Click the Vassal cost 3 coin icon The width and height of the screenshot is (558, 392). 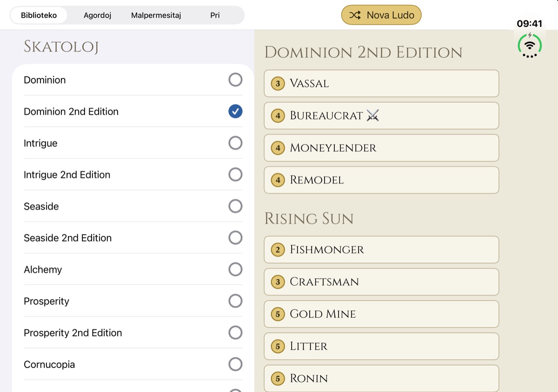pos(278,84)
